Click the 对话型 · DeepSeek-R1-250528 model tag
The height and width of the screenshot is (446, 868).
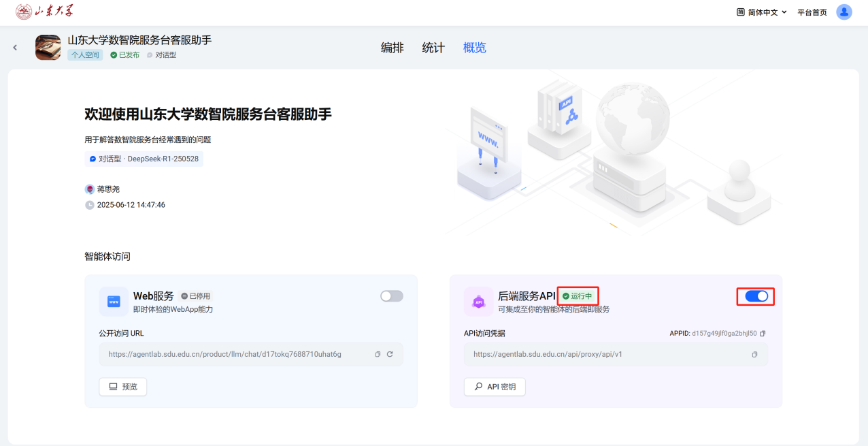[x=144, y=159]
